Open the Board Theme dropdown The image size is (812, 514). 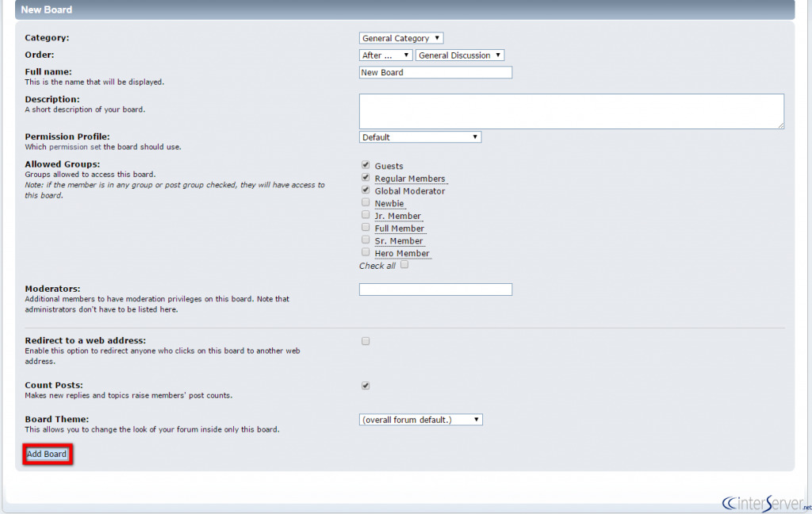420,420
